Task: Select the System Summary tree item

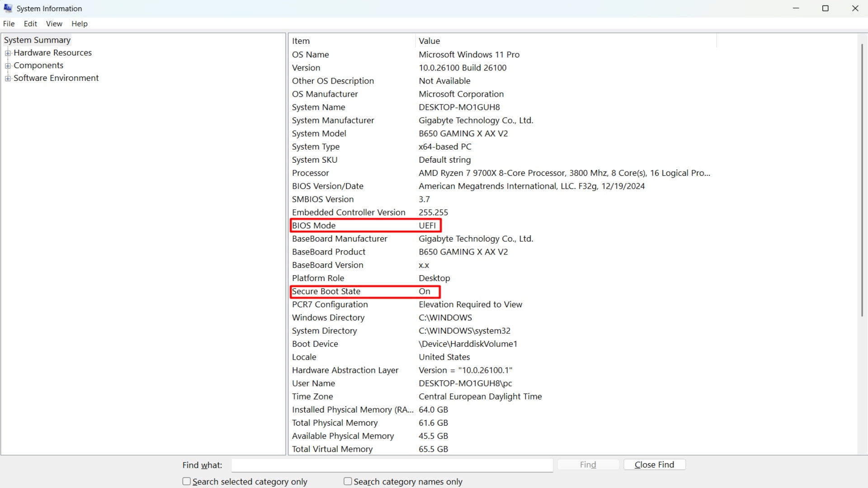Action: pos(37,40)
